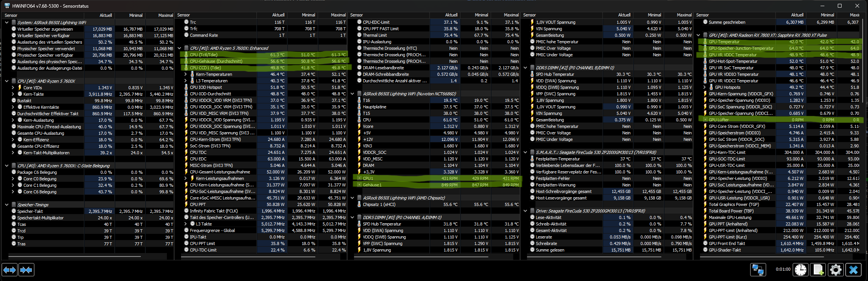Expand Effektive Kerntakte subtree
868x281 pixels.
coord(13,107)
